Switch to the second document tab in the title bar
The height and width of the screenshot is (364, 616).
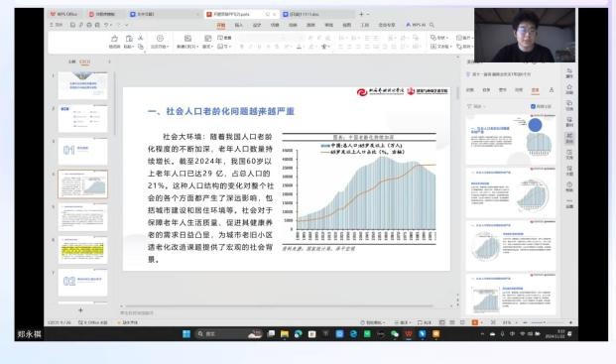(102, 14)
